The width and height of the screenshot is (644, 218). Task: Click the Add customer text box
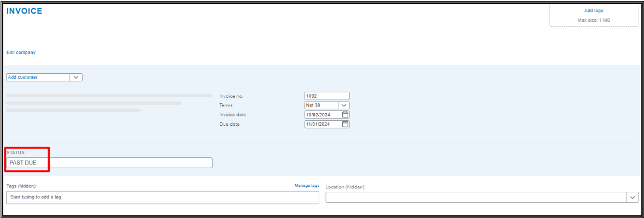tap(38, 77)
